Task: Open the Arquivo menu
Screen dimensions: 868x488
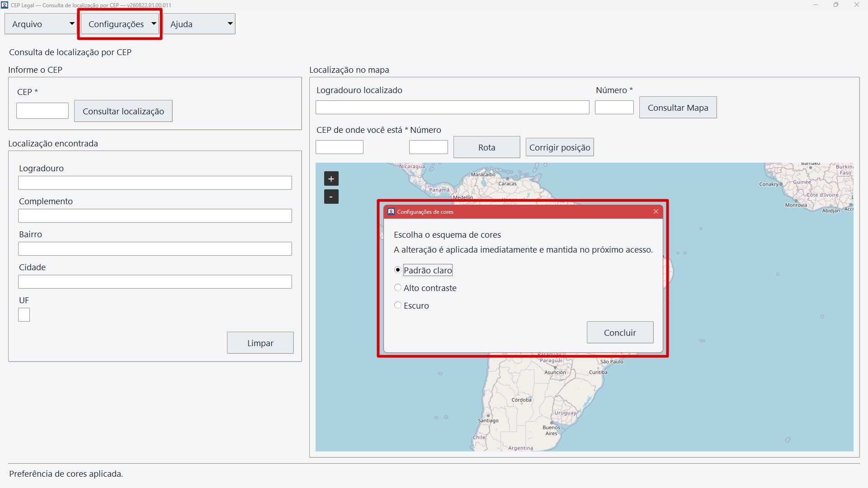Action: (x=40, y=24)
